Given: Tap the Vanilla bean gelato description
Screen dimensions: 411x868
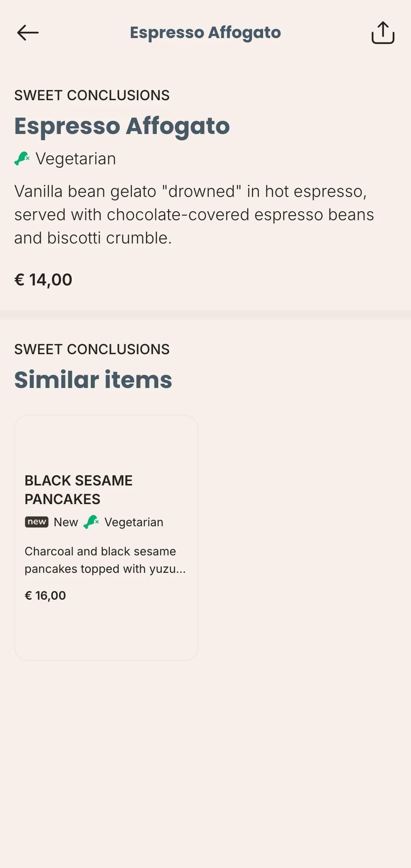Looking at the screenshot, I should pos(194,214).
